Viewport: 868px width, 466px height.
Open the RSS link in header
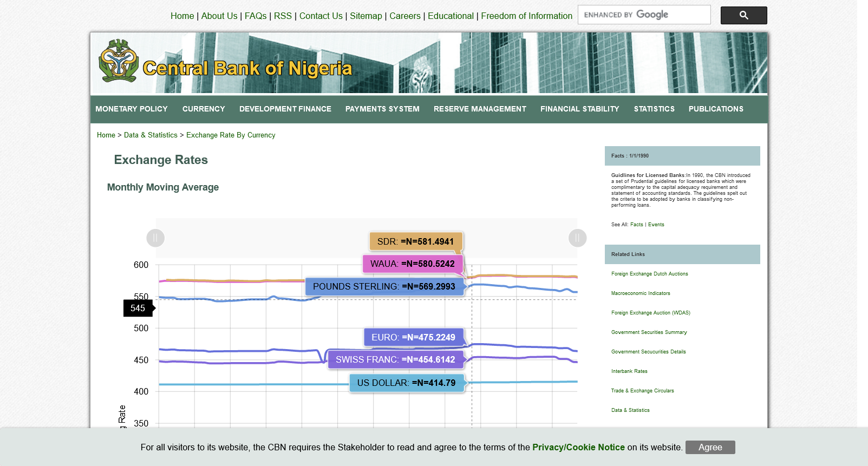[x=283, y=16]
